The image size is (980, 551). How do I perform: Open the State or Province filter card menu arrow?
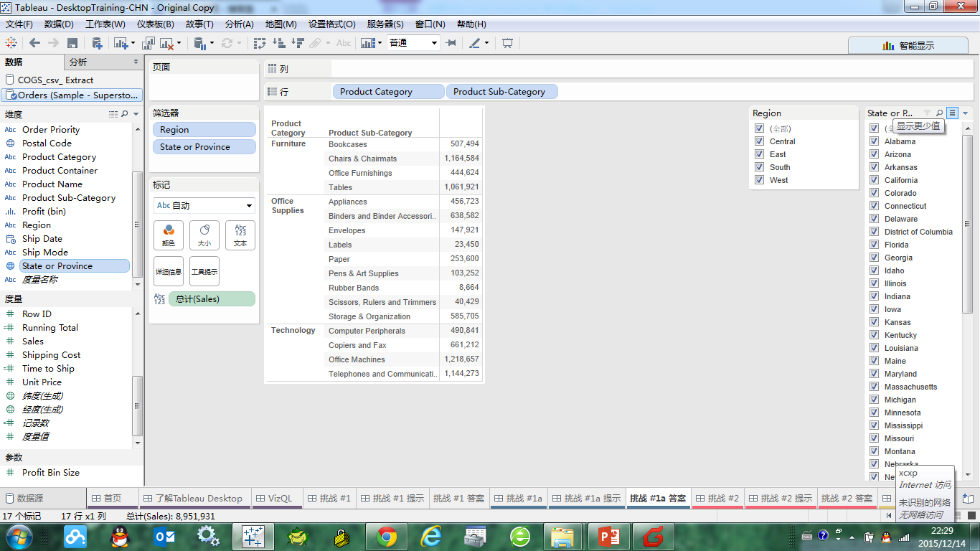pyautogui.click(x=965, y=113)
